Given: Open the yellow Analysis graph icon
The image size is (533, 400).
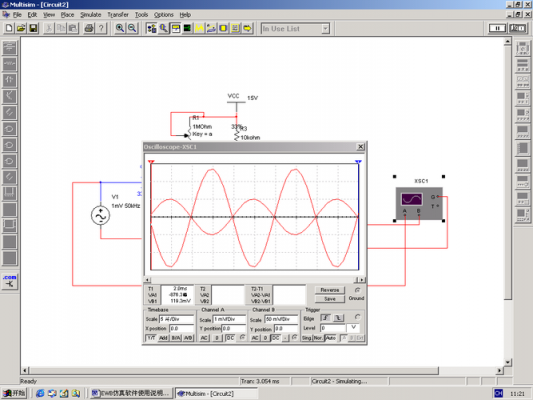Looking at the screenshot, I should click(x=199, y=28).
